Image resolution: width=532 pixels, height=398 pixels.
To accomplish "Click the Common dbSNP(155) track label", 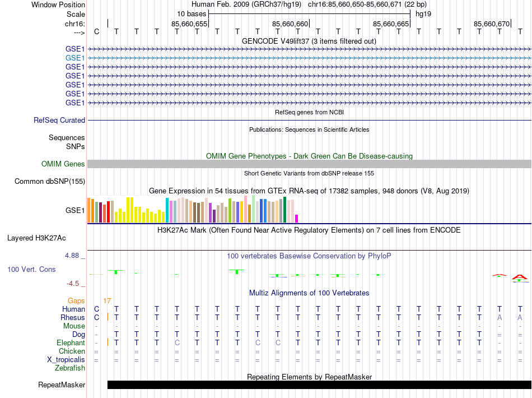I will pyautogui.click(x=50, y=181).
